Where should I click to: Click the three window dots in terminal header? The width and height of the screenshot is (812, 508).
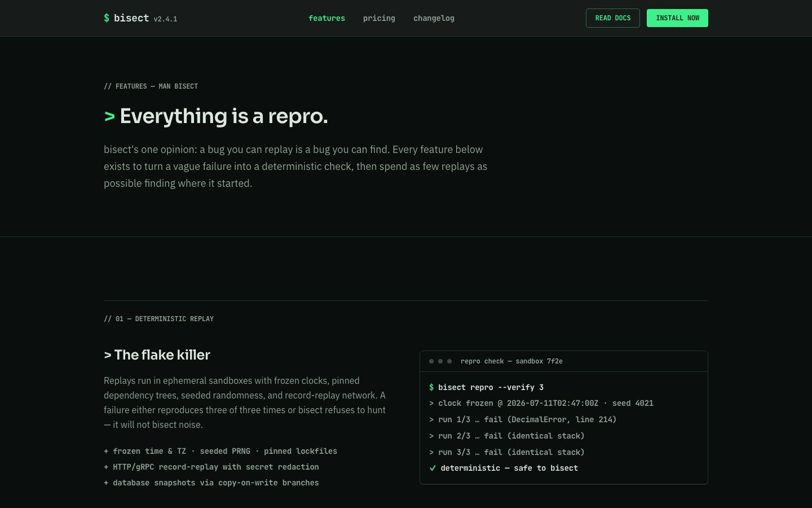click(440, 361)
